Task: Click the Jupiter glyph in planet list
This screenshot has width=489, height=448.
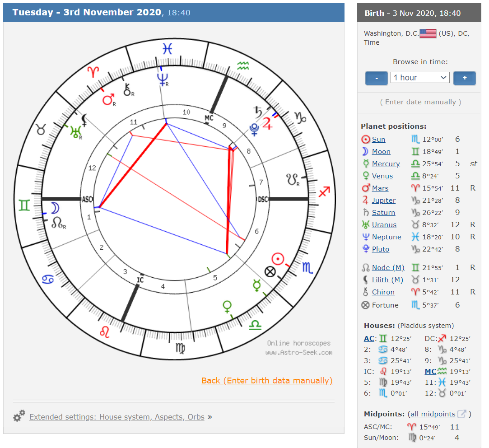Action: [365, 200]
